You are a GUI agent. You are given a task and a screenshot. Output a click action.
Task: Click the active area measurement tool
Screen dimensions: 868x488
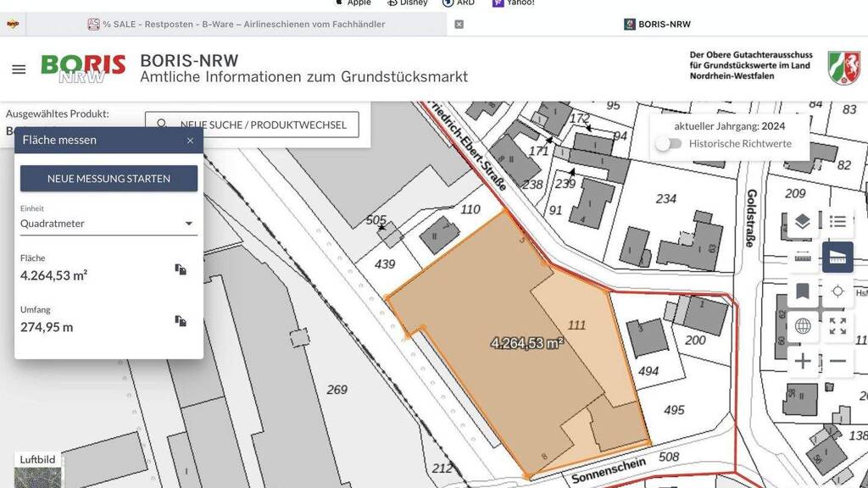click(x=837, y=257)
